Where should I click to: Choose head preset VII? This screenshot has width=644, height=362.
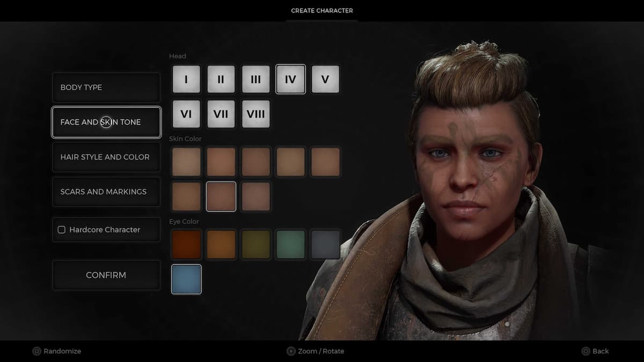221,114
